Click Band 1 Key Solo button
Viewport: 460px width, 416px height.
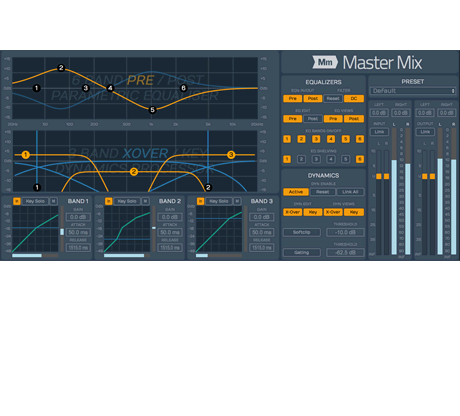(35, 201)
